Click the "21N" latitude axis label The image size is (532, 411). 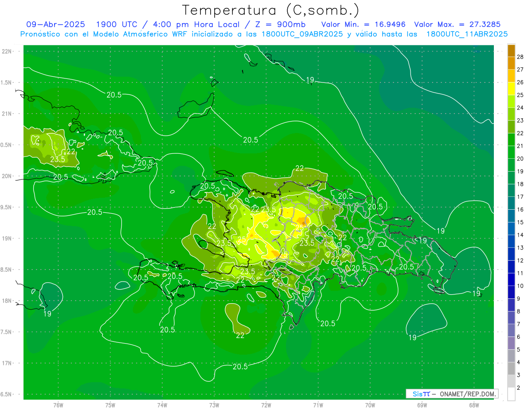click(7, 114)
